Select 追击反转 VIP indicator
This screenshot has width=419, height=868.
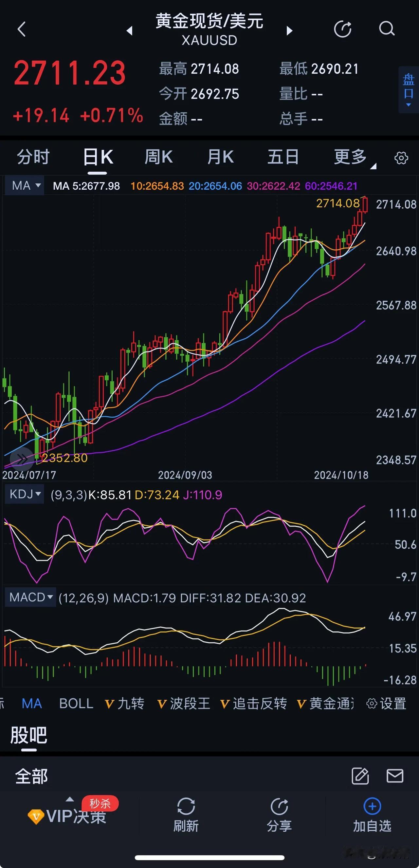(253, 704)
